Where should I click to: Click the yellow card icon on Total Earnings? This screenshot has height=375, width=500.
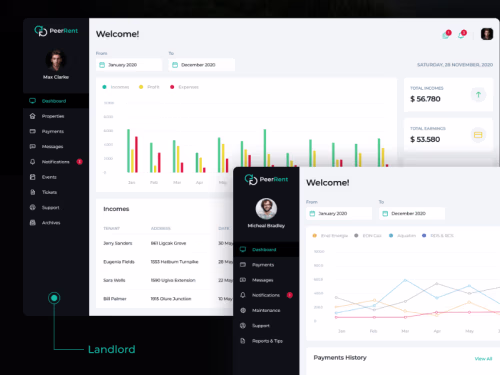click(x=478, y=135)
